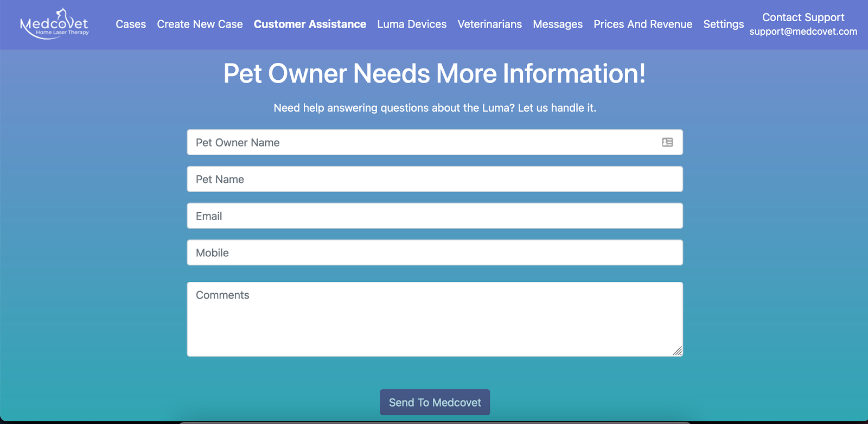This screenshot has width=868, height=424.
Task: Click the Comments box resize handle
Action: pos(677,351)
